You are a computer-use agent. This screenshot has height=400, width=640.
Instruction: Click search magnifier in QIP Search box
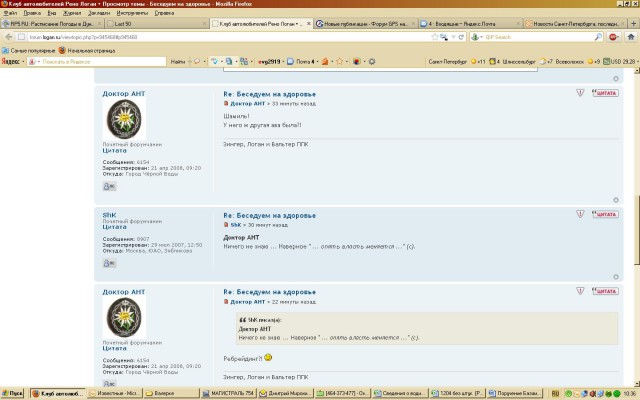coord(598,37)
